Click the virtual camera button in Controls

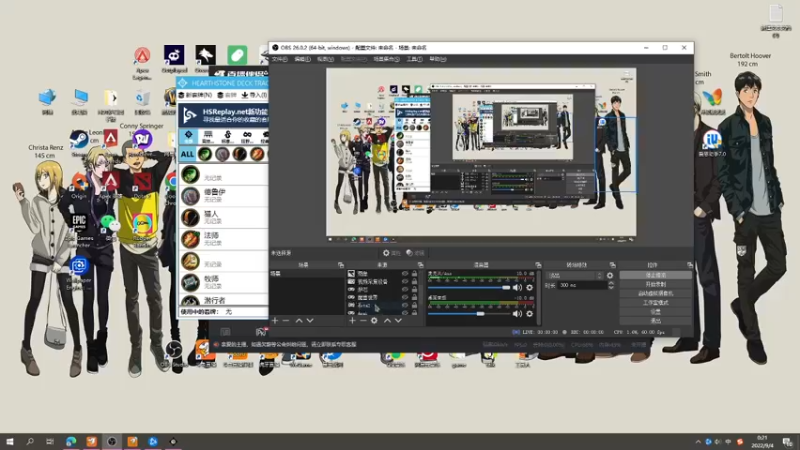click(x=656, y=293)
